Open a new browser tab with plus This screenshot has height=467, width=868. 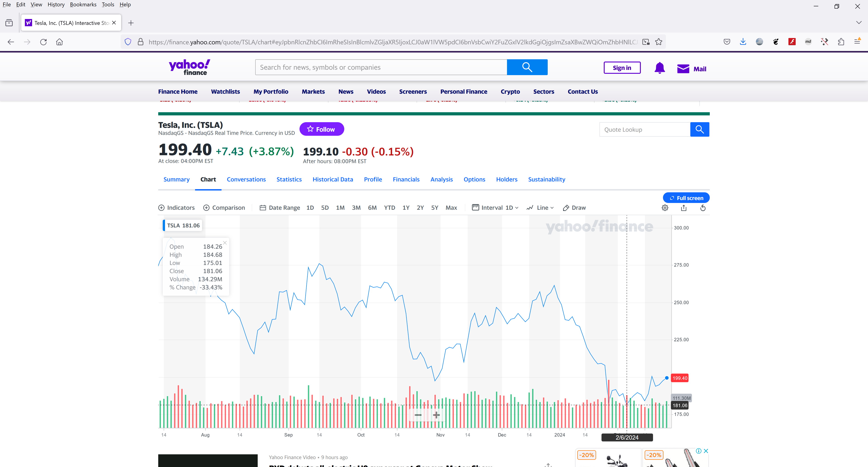point(131,23)
